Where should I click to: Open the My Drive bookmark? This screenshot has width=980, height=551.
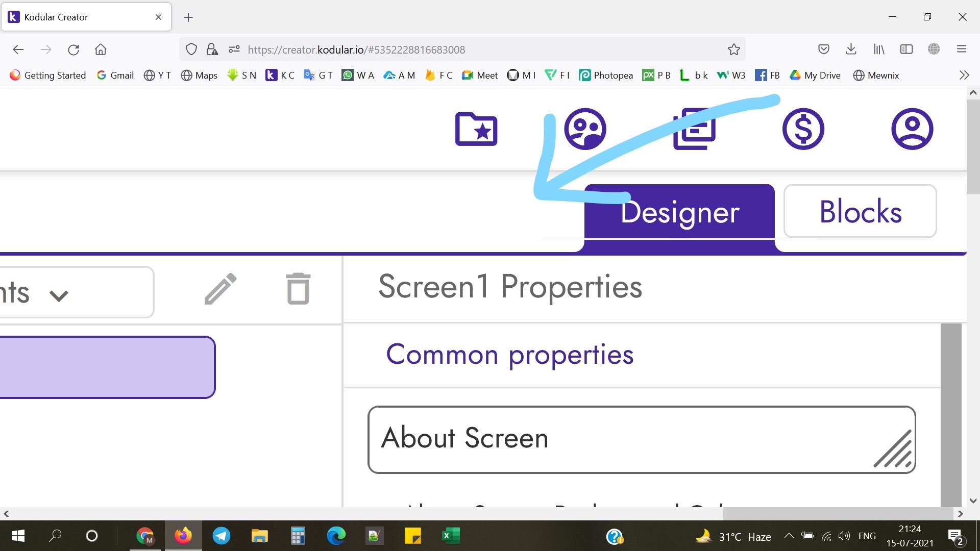point(815,76)
